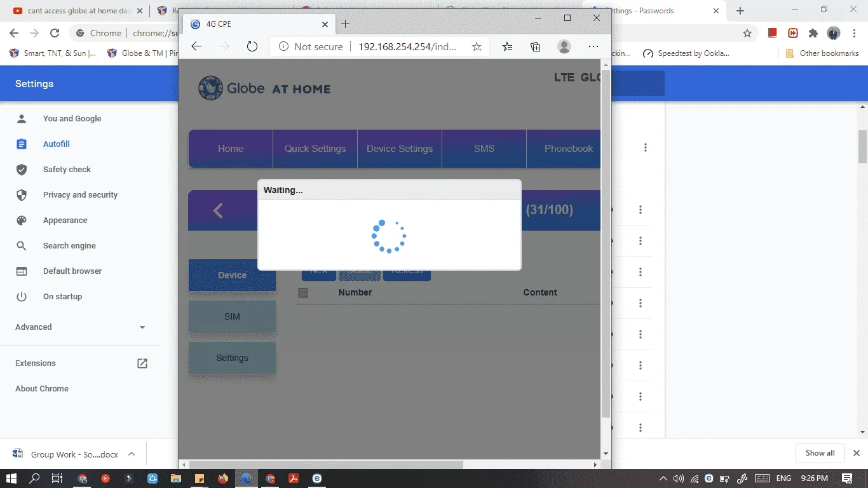Image resolution: width=868 pixels, height=488 pixels.
Task: Open a new tab in Edge
Action: click(x=346, y=24)
